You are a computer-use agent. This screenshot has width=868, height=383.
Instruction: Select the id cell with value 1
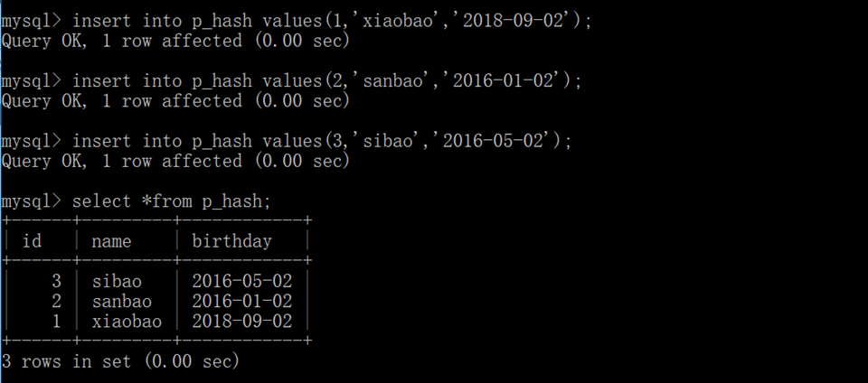(56, 321)
